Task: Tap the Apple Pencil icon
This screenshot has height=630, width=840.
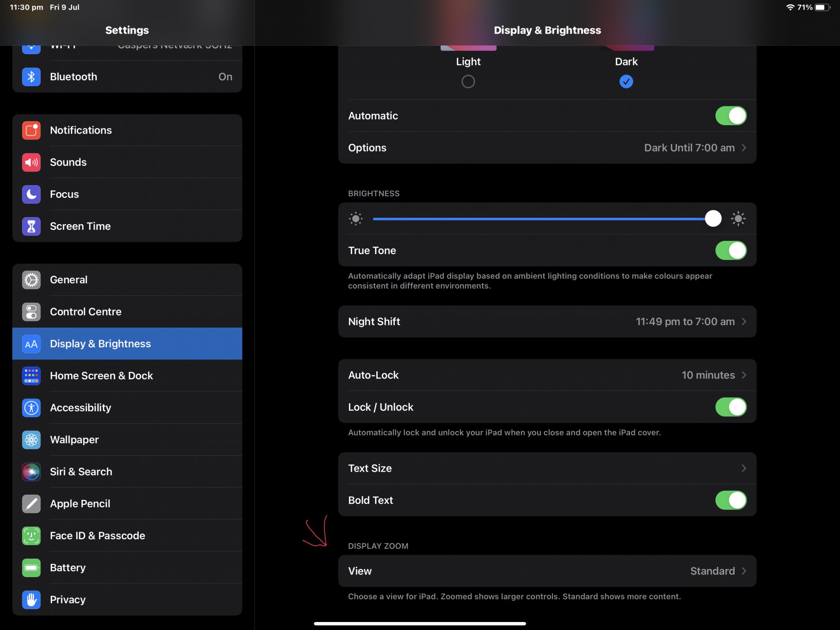Action: pos(31,504)
